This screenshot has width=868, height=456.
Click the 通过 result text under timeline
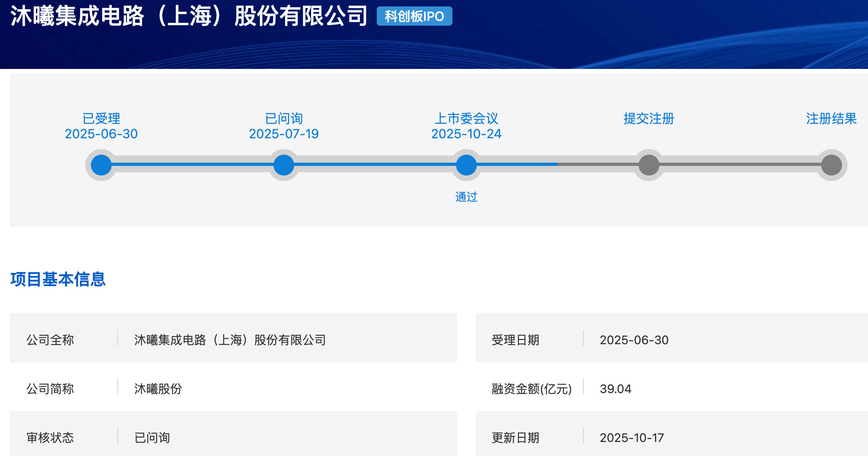click(x=466, y=197)
